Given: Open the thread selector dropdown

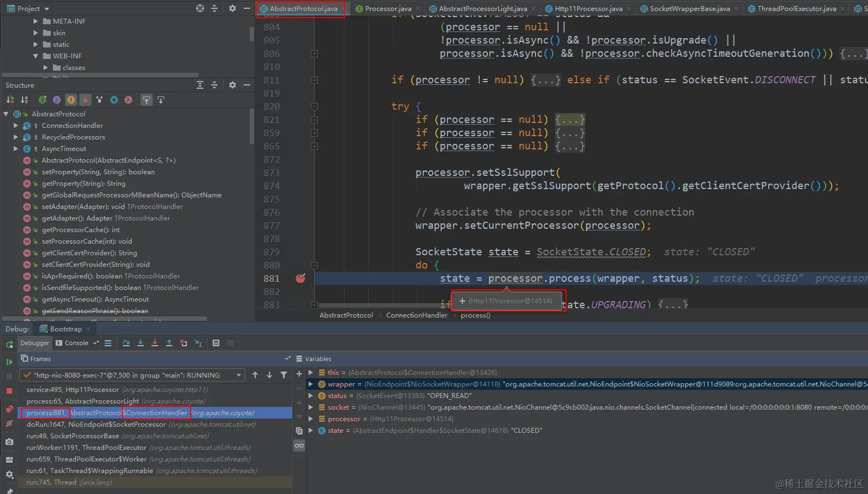Looking at the screenshot, I should (x=132, y=375).
